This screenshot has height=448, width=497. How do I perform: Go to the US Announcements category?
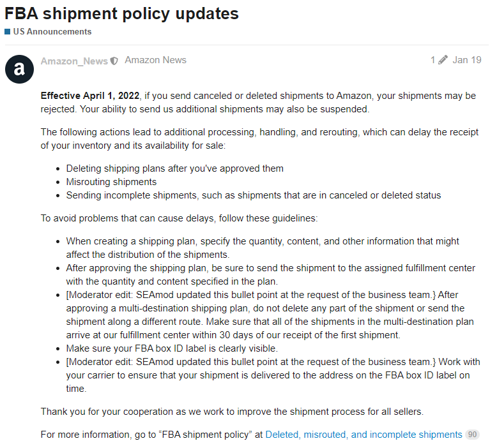coord(52,31)
